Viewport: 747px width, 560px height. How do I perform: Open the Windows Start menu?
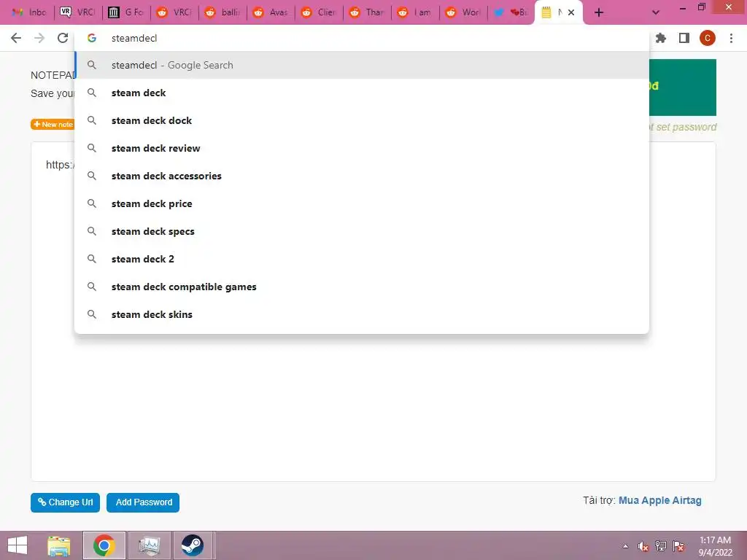point(18,545)
